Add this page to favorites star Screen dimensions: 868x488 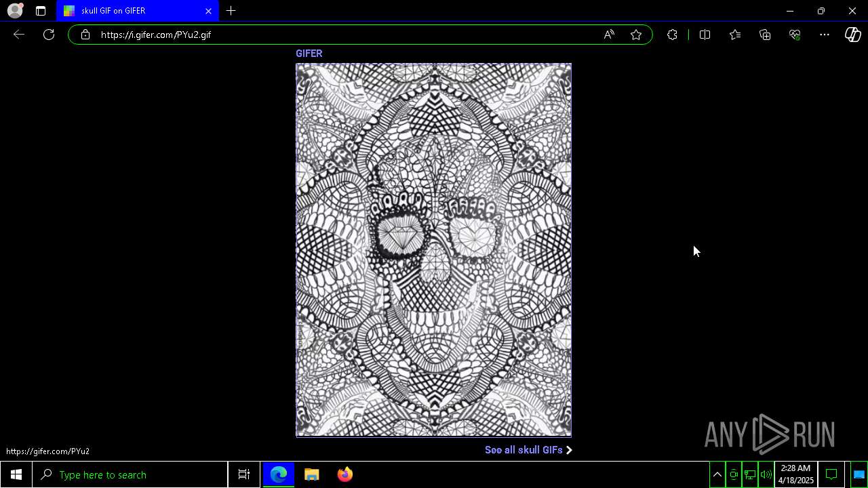point(636,35)
